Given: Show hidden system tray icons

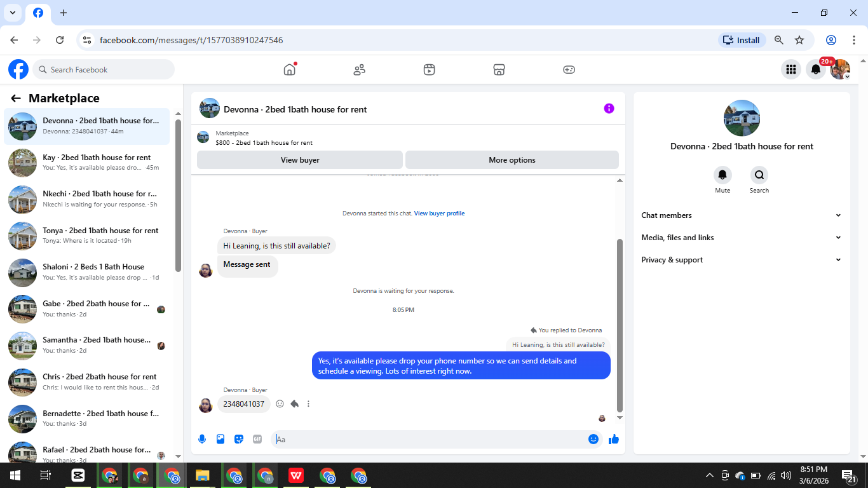Looking at the screenshot, I should (x=710, y=475).
